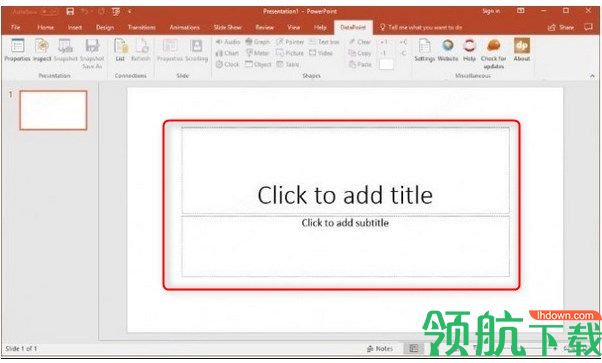Viewport: 602px width, 363px height.
Task: Switch to the View tab
Action: (x=294, y=27)
